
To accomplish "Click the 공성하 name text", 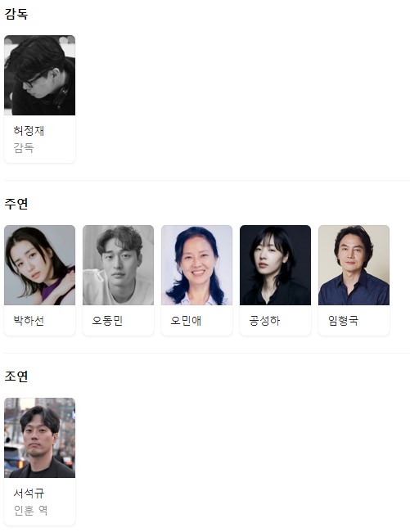I will click(x=264, y=320).
